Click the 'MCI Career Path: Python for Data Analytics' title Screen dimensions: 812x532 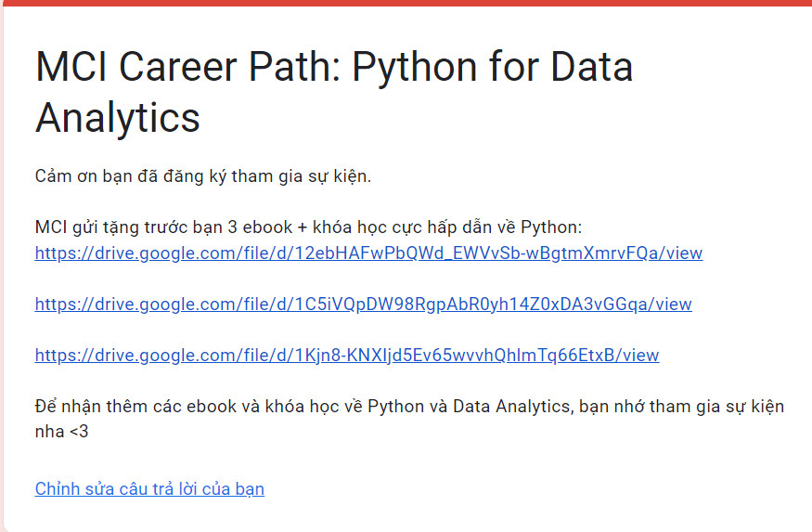334,92
